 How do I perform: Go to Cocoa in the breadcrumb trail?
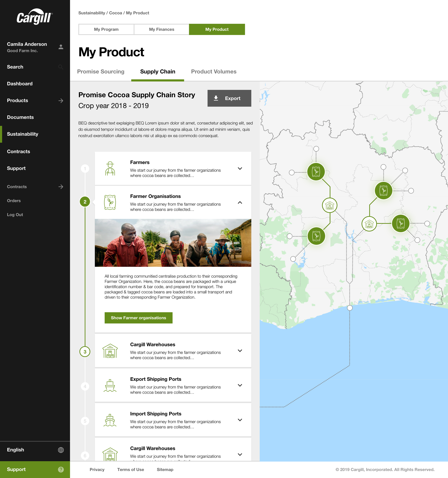[x=116, y=13]
